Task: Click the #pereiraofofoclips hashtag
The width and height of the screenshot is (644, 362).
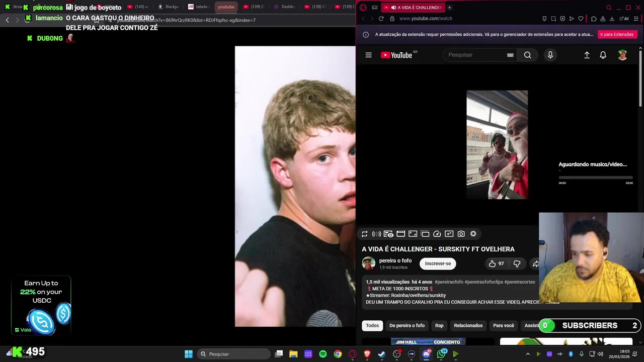Action: pyautogui.click(x=484, y=282)
